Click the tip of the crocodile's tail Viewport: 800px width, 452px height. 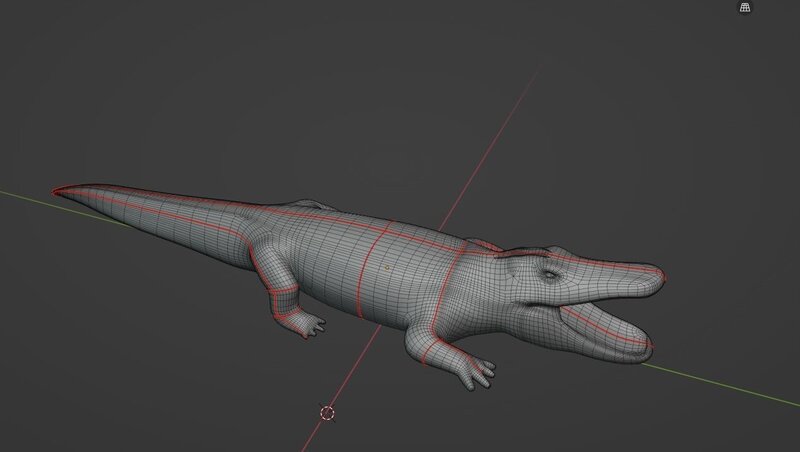[x=58, y=191]
